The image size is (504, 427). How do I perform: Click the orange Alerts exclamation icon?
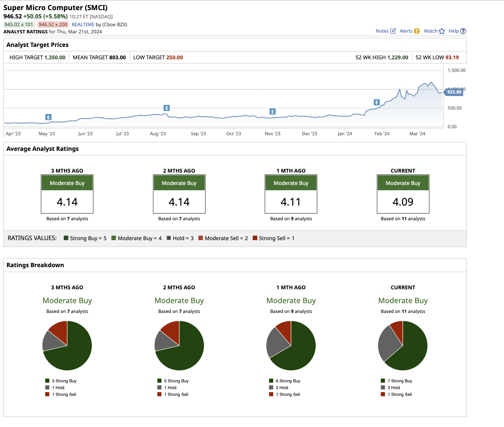click(417, 31)
